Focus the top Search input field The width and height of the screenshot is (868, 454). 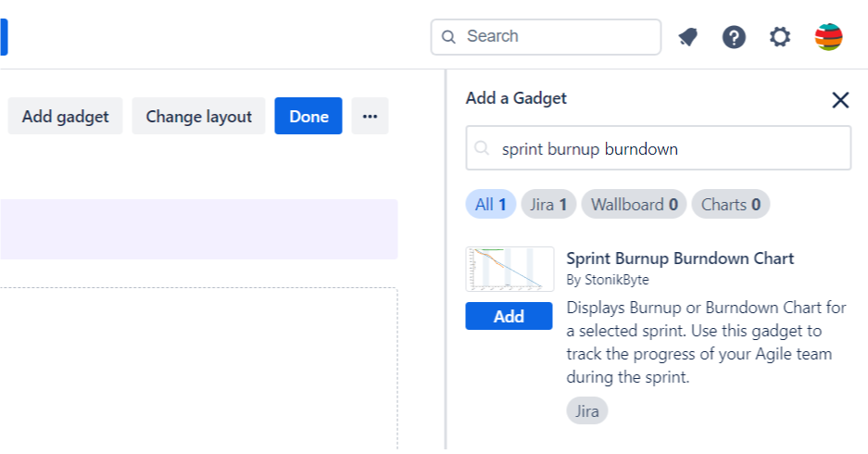(x=546, y=37)
